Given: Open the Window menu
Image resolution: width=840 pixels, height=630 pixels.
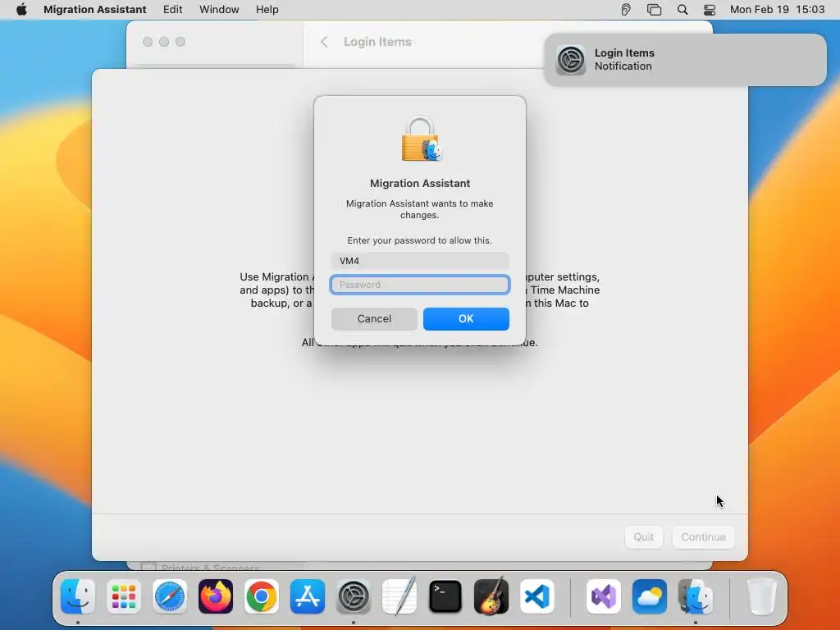Looking at the screenshot, I should pos(219,9).
